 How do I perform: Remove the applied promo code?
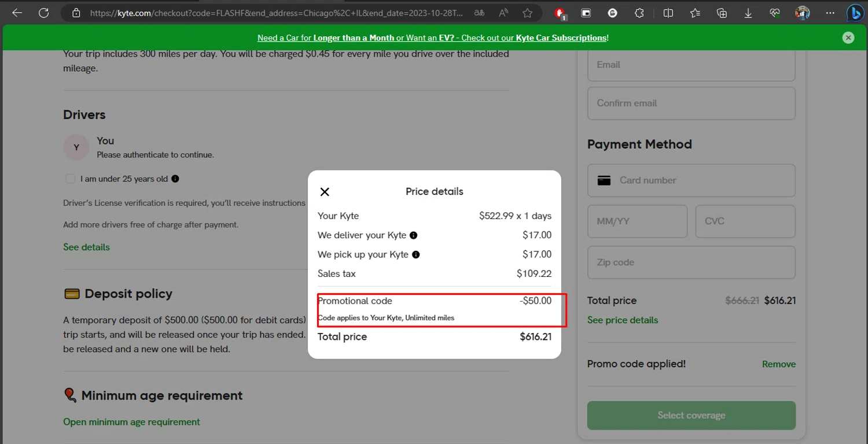tap(779, 364)
